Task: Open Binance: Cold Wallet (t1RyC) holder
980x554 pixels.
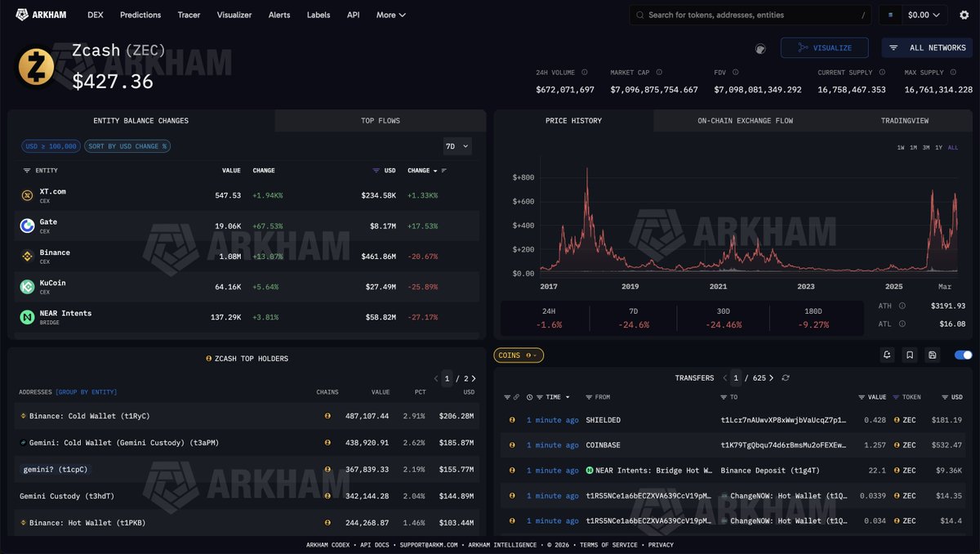Action: click(90, 416)
